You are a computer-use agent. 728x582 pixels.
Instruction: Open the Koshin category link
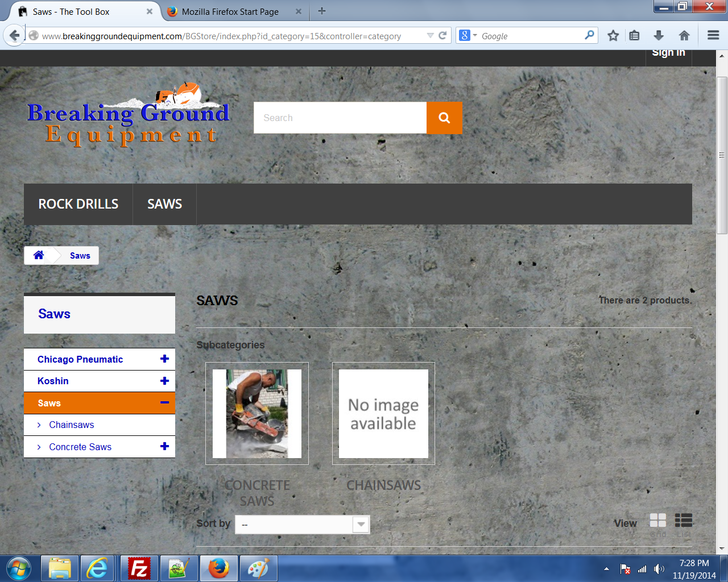click(x=53, y=381)
